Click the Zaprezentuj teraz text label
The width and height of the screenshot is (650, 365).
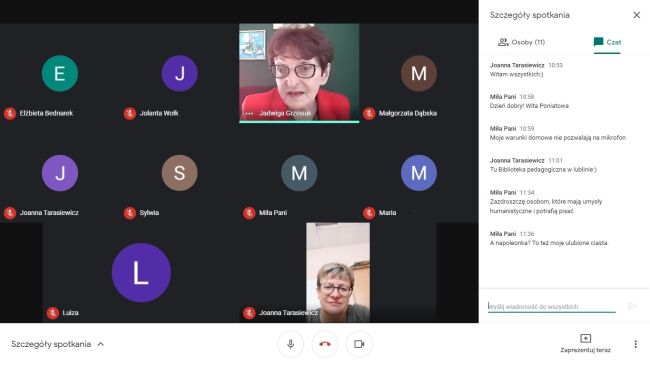point(585,350)
